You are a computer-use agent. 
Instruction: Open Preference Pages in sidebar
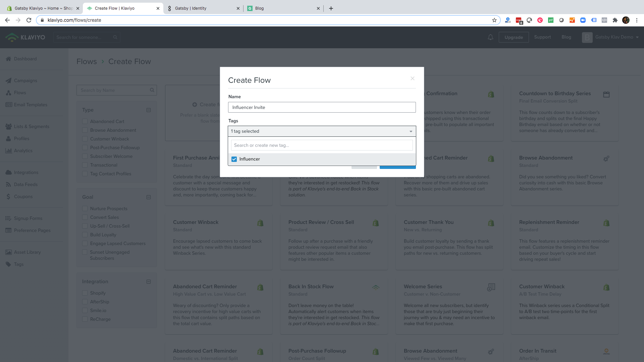point(28,230)
